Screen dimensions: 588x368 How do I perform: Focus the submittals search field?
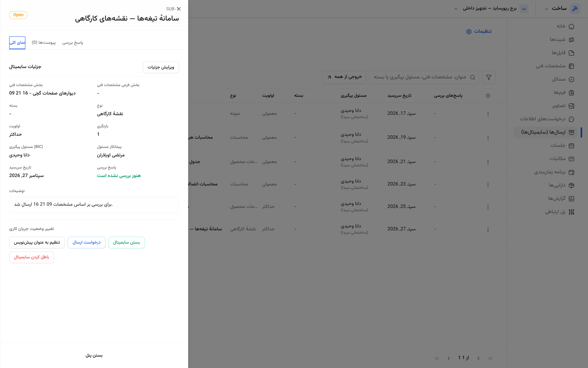424,77
